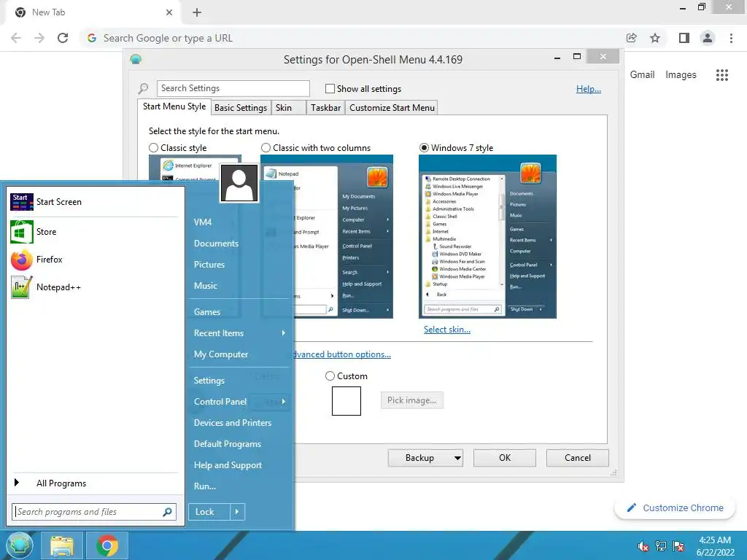Open Settings in the start menu
747x560 pixels.
pyautogui.click(x=209, y=381)
